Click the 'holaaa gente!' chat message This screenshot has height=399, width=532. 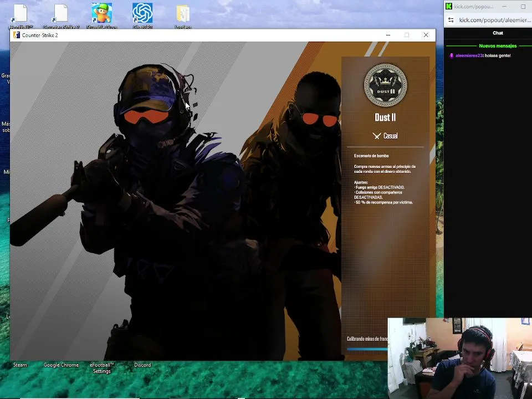pos(498,55)
